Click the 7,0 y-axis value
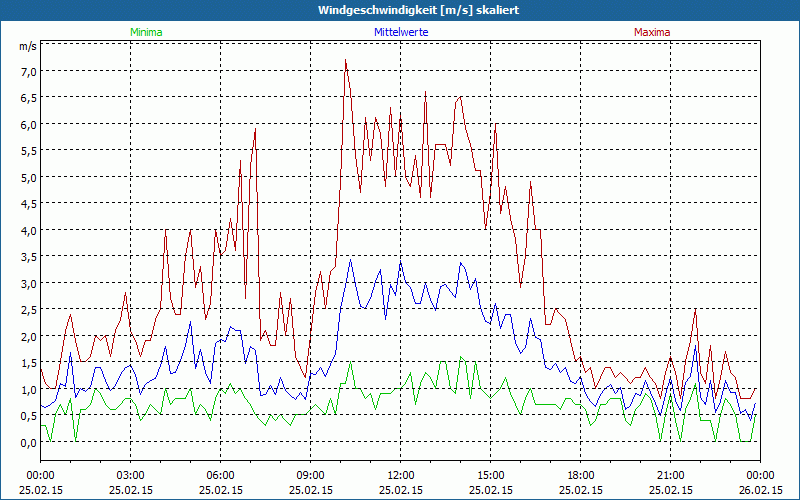 tap(28, 71)
